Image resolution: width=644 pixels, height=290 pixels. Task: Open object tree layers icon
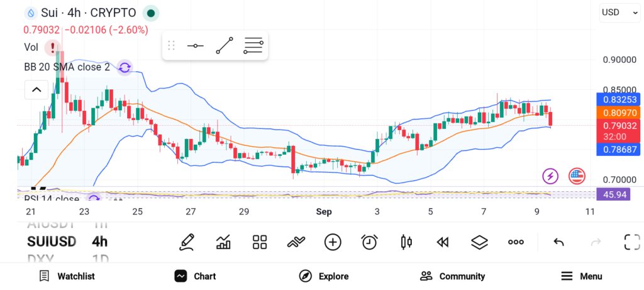pyautogui.click(x=479, y=242)
